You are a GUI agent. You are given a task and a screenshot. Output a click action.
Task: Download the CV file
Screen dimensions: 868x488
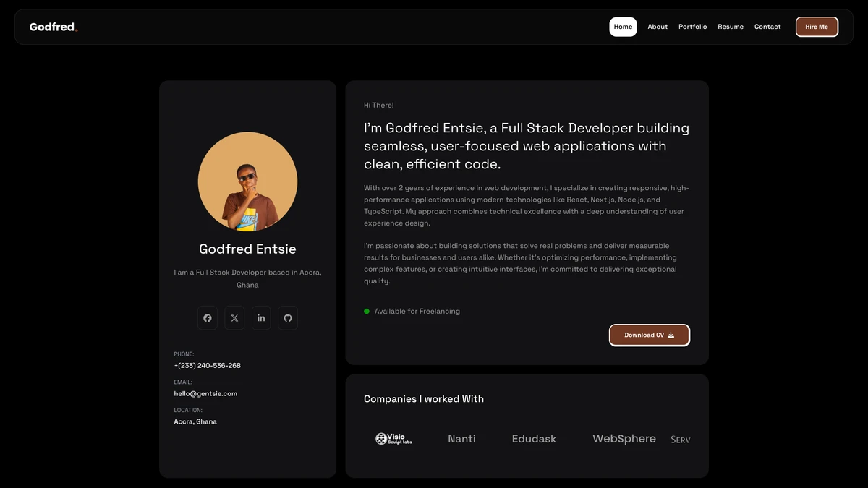tap(649, 335)
